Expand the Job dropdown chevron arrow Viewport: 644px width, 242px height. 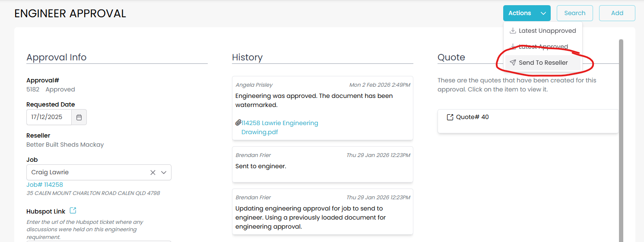(x=164, y=173)
